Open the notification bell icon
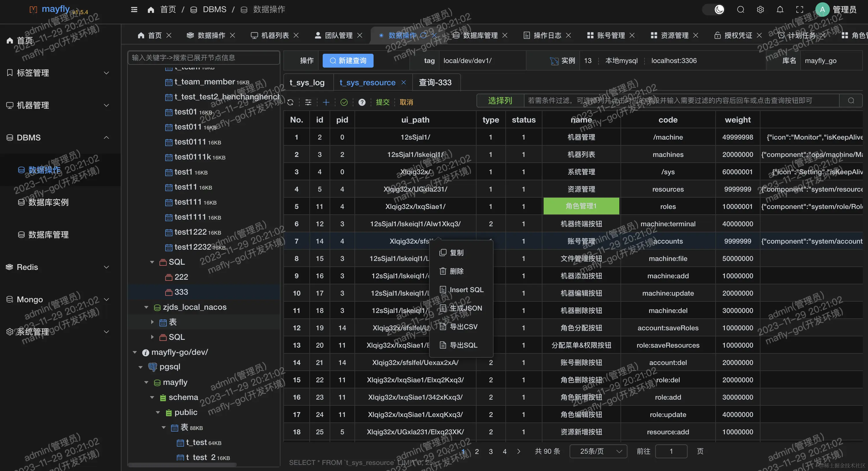The image size is (868, 471). point(780,10)
